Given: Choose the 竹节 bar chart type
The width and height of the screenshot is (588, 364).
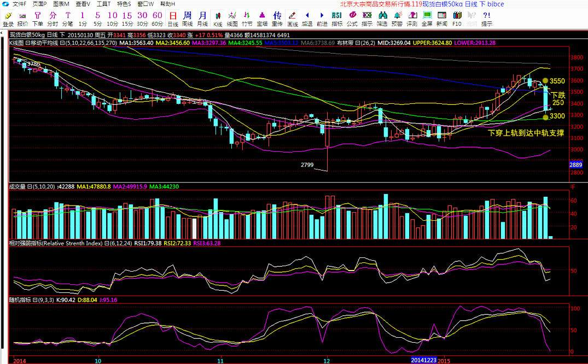Looking at the screenshot, I should (247, 19).
